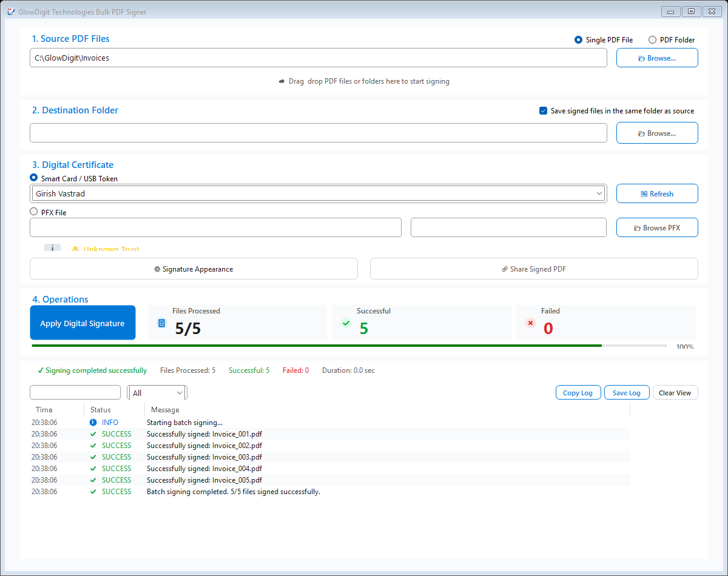Click 'Failed: 0' in the summary bar
This screenshot has width=728, height=576.
295,370
